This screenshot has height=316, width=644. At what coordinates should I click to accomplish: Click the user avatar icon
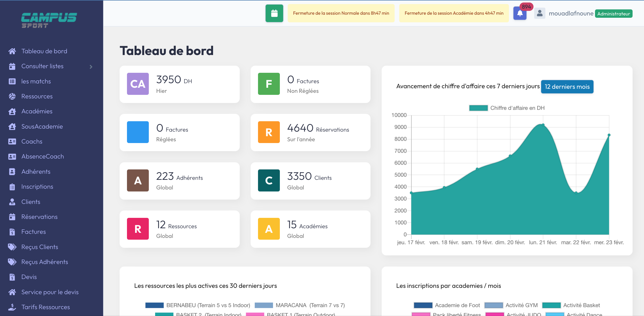tap(540, 13)
